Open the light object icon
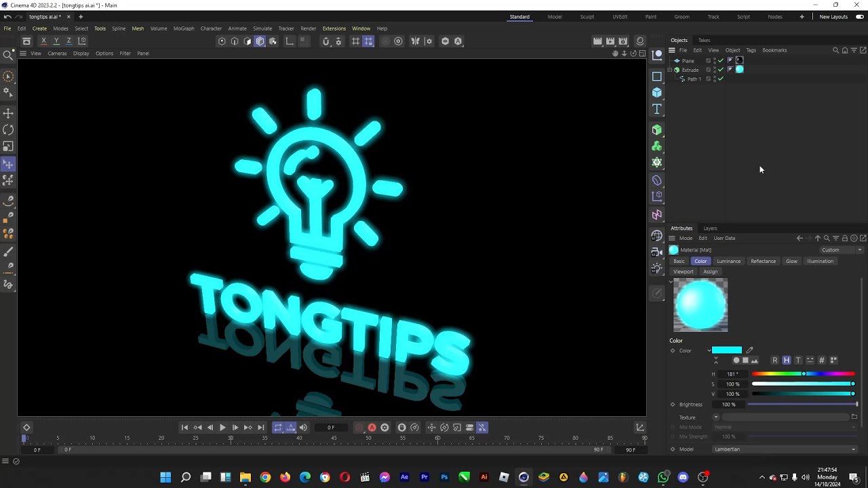 coord(656,268)
